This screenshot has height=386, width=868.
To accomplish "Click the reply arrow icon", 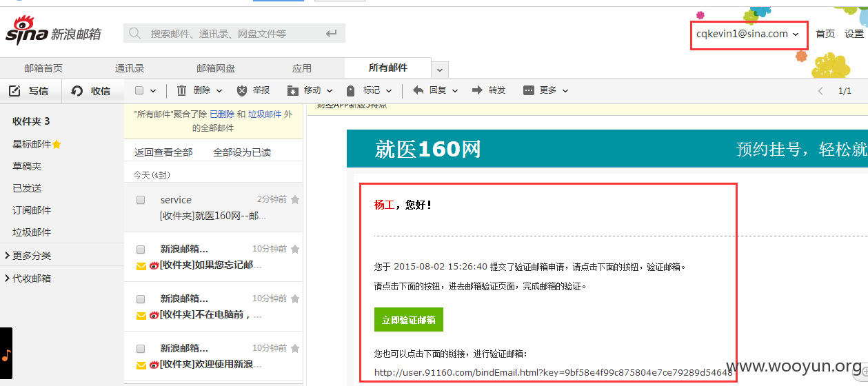I will [418, 90].
